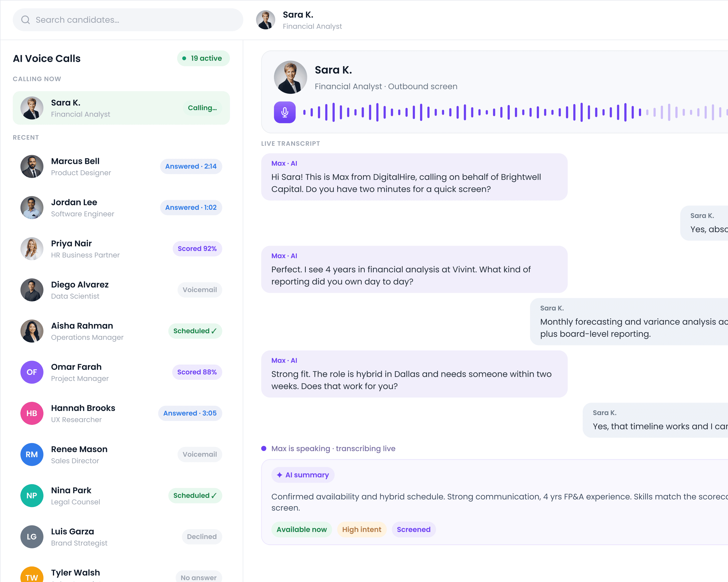Open Renee Mason candidate row
Viewport: 728px width, 582px height.
[121, 455]
